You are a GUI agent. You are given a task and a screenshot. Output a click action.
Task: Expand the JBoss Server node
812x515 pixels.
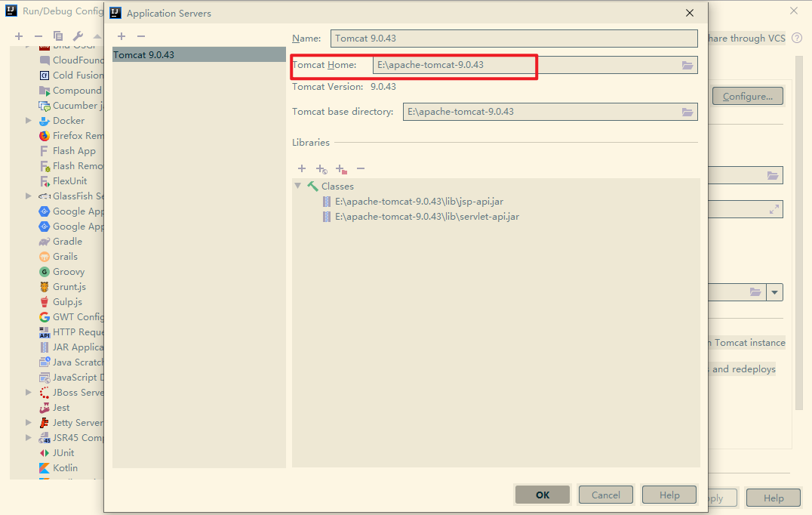coord(29,392)
